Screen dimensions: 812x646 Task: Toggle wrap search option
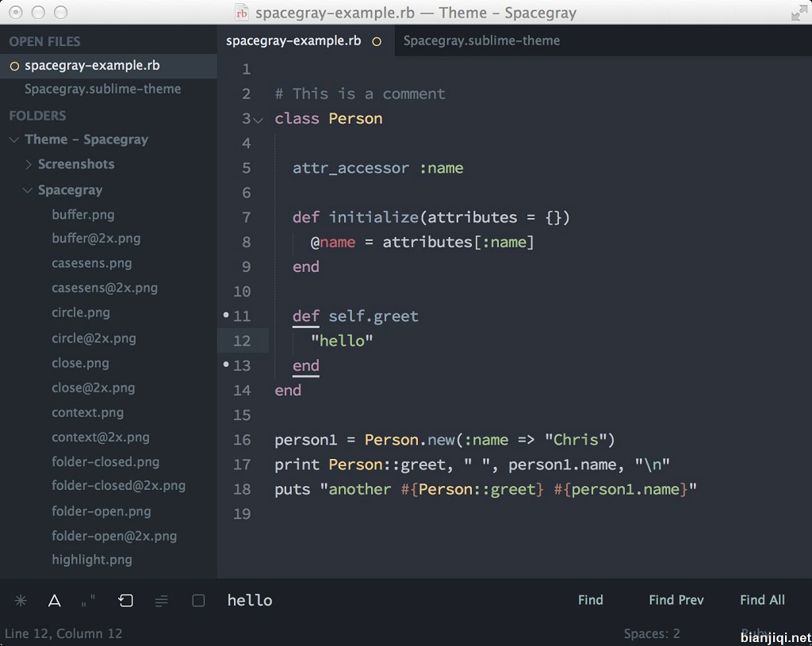pyautogui.click(x=125, y=601)
